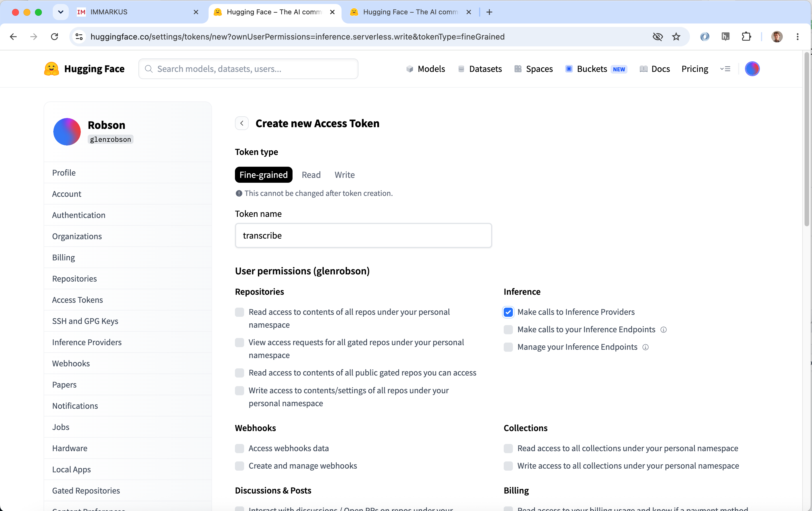Select the Read token type
This screenshot has width=812, height=511.
tap(311, 175)
